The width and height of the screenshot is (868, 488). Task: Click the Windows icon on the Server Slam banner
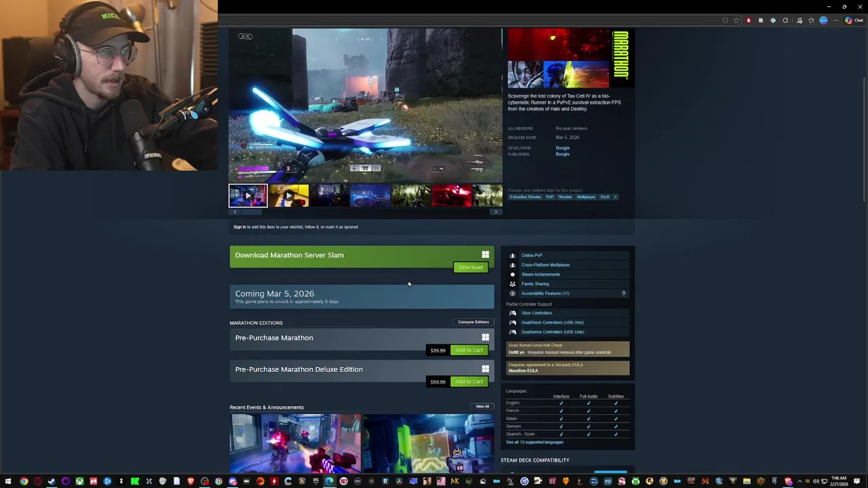click(485, 255)
